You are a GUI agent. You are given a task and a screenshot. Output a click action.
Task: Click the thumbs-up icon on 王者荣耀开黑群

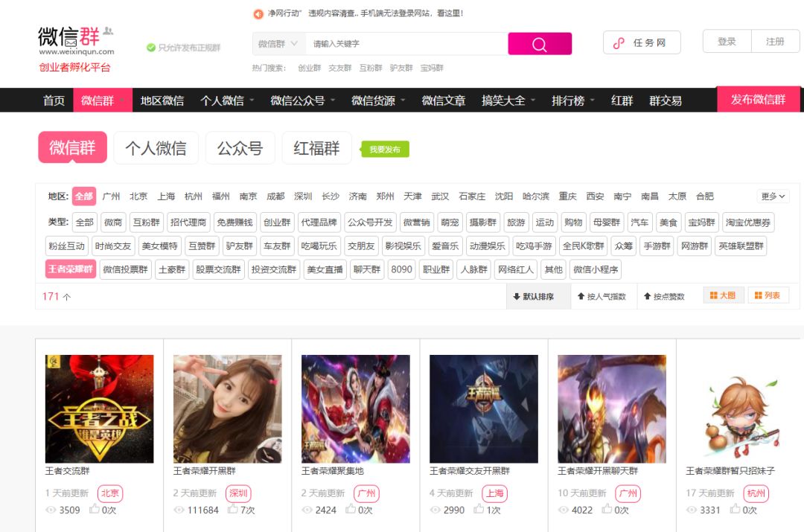click(x=232, y=510)
